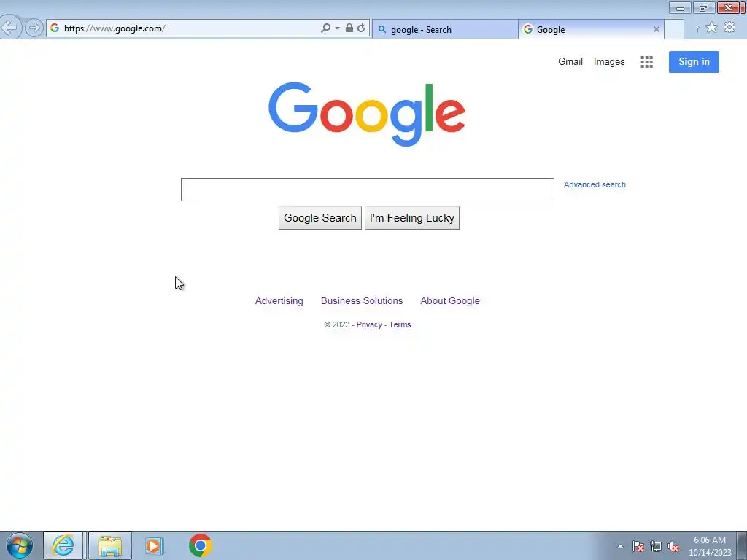
Task: Show hidden system tray icons
Action: pyautogui.click(x=620, y=546)
